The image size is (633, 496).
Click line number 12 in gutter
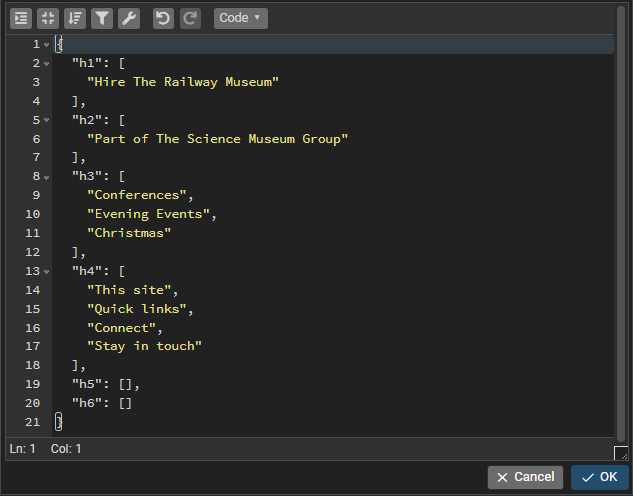[x=32, y=252]
